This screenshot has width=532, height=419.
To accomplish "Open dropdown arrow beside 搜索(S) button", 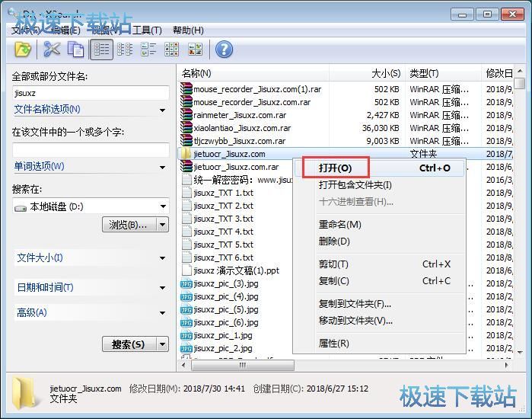I will click(163, 344).
